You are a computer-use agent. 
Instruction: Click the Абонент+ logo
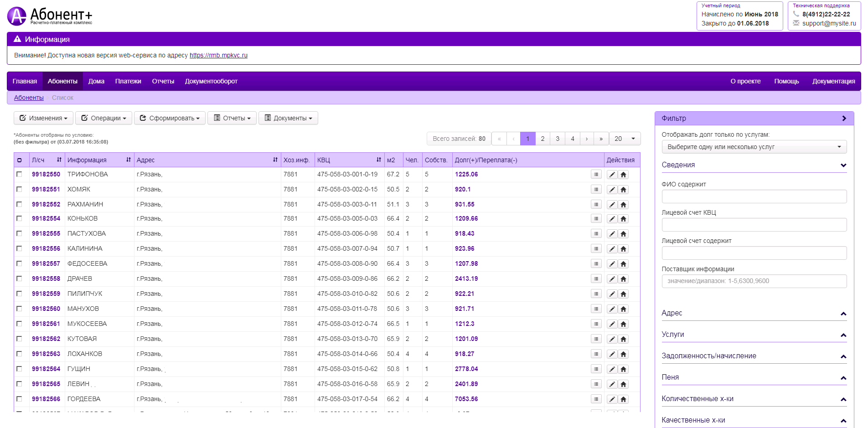coord(50,16)
